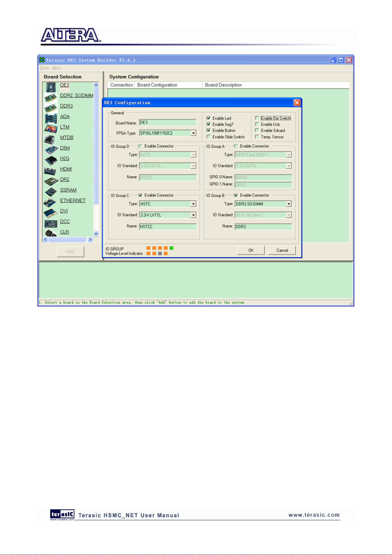Check Enable Sdcard checkbox

(257, 130)
